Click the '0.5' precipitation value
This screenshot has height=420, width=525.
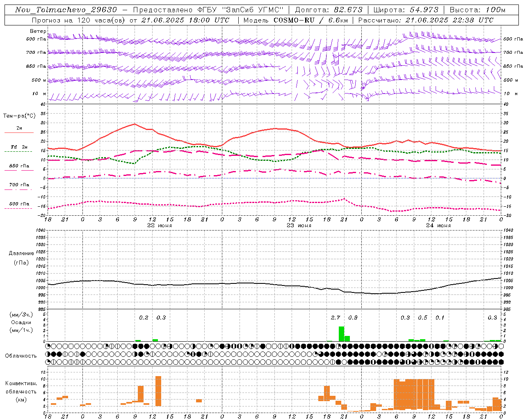422,317
